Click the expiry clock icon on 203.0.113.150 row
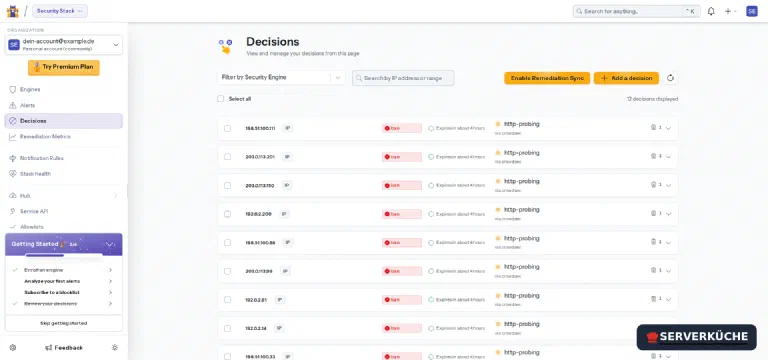The height and width of the screenshot is (360, 768). point(431,186)
